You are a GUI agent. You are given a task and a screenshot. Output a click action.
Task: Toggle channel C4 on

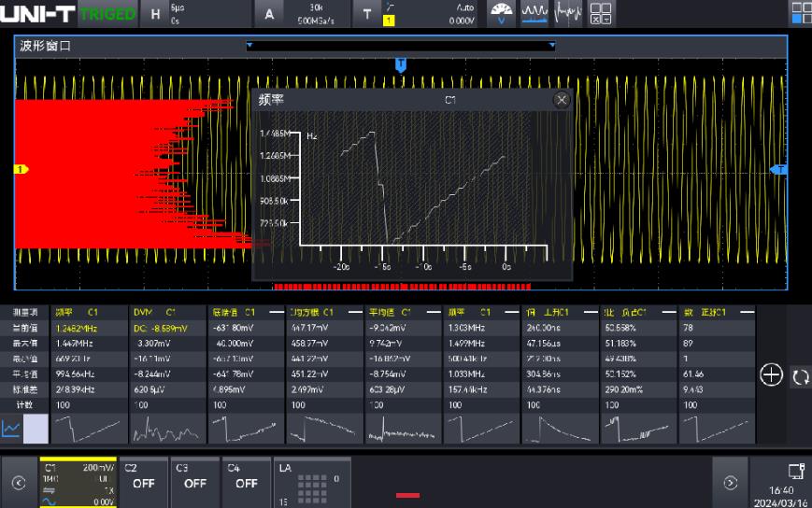point(246,481)
